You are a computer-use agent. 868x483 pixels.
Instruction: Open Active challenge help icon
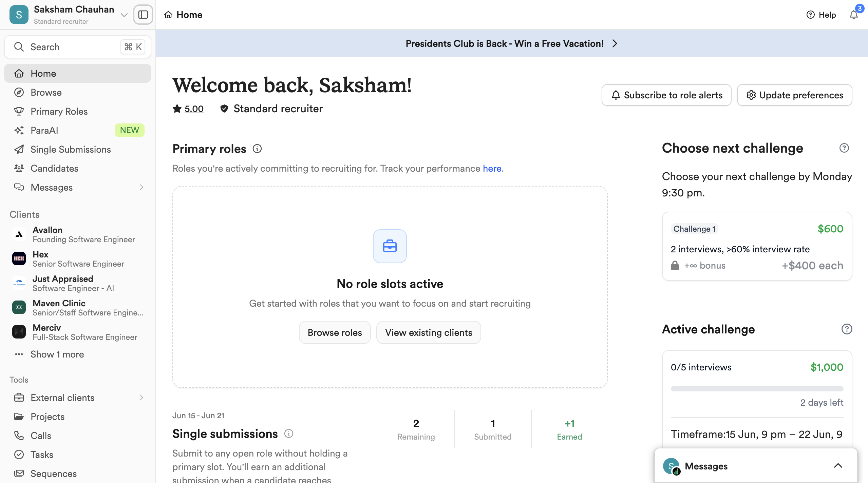tap(847, 329)
